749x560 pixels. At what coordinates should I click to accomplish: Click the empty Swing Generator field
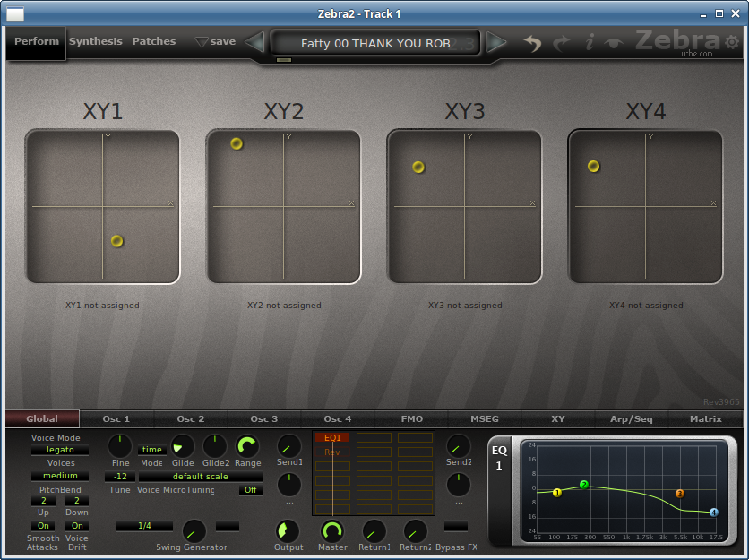point(228,526)
